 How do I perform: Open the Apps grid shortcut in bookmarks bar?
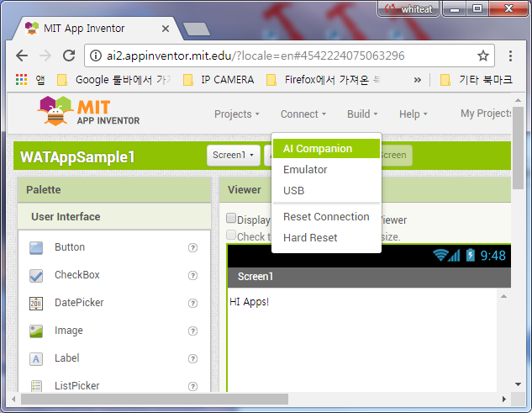pyautogui.click(x=21, y=80)
